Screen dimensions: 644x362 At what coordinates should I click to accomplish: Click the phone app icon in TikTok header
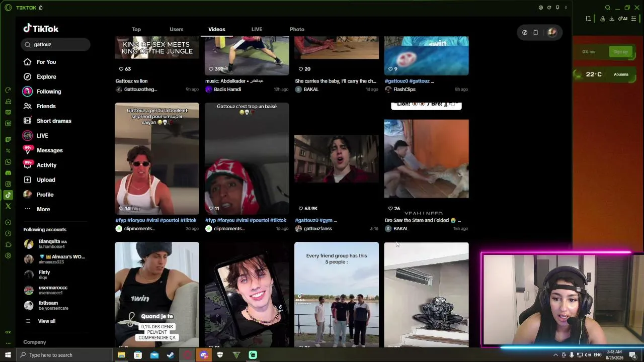pyautogui.click(x=536, y=33)
